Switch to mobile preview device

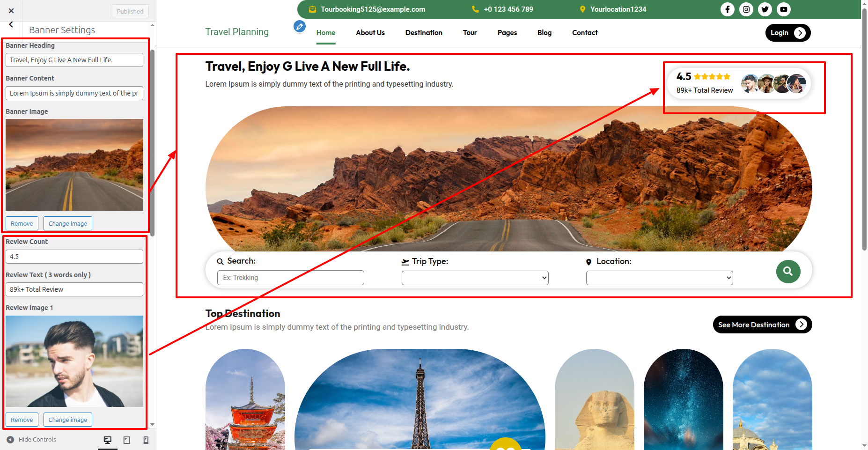coord(146,440)
